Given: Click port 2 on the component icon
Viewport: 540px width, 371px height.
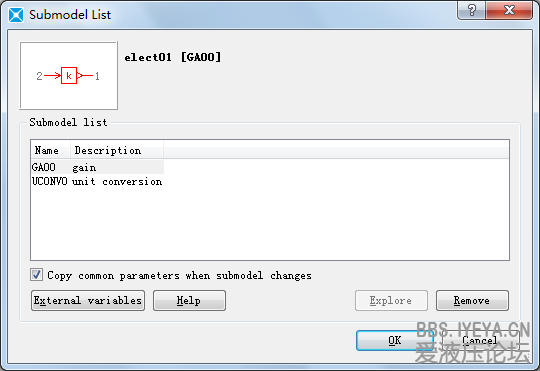Looking at the screenshot, I should pos(40,76).
